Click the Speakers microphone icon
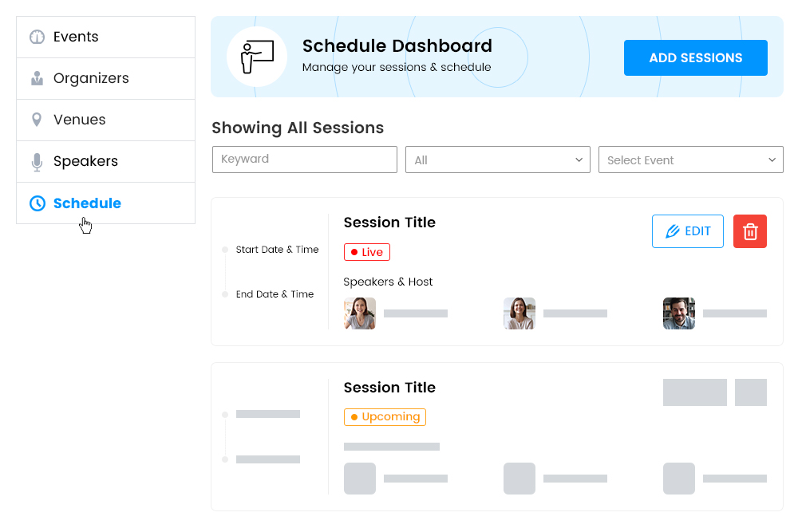This screenshot has height=532, width=798. tap(36, 161)
